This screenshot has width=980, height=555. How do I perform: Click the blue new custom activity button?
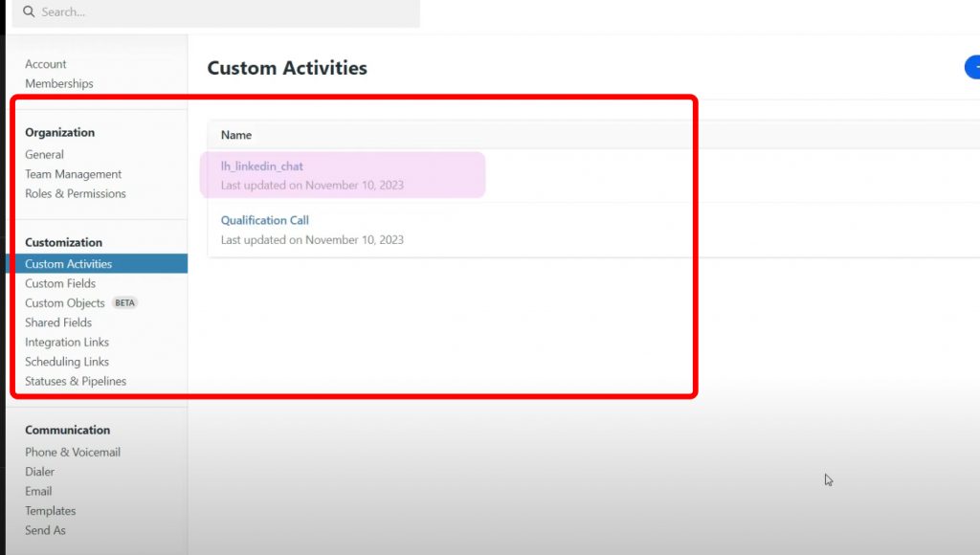[x=973, y=67]
